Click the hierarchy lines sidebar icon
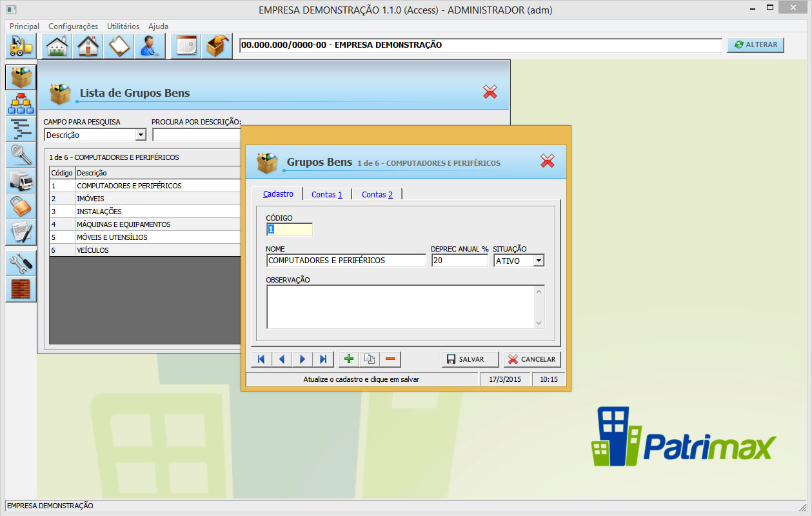The width and height of the screenshot is (812, 516). coord(21,129)
